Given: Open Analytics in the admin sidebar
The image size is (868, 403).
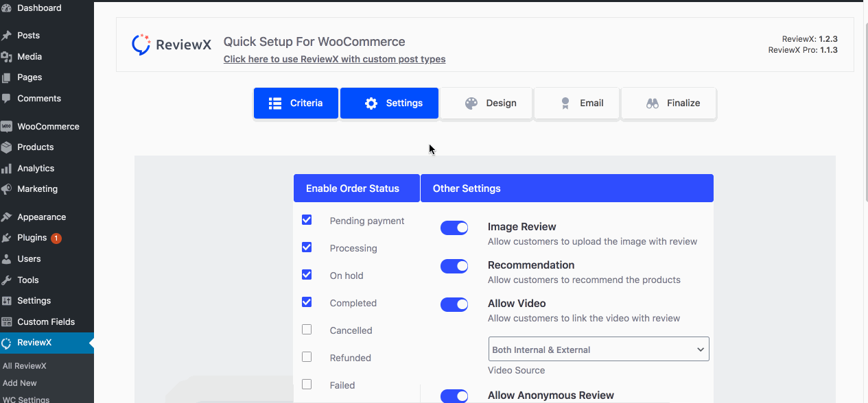Looking at the screenshot, I should pyautogui.click(x=36, y=169).
